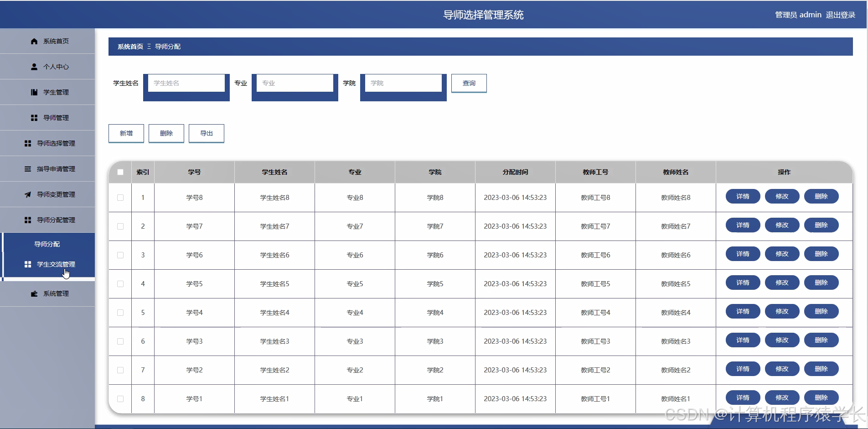Screen dimensions: 868x429
Task: Click the grid icon beside 导师管理
Action: [x=34, y=118]
